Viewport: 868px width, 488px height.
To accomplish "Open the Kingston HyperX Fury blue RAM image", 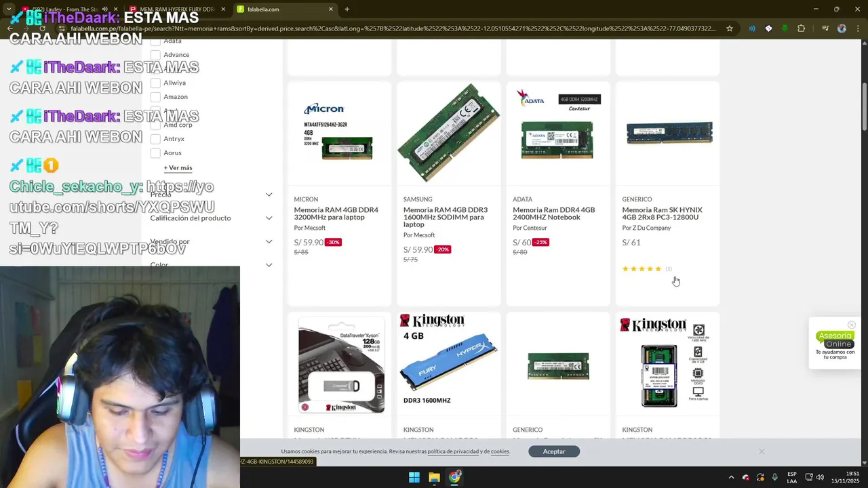I will point(449,365).
